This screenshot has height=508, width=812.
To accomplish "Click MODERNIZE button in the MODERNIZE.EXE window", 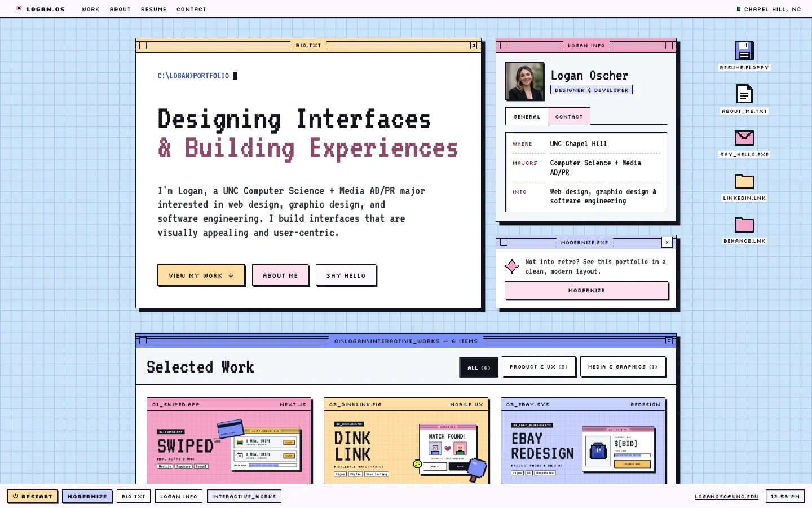I will point(586,290).
